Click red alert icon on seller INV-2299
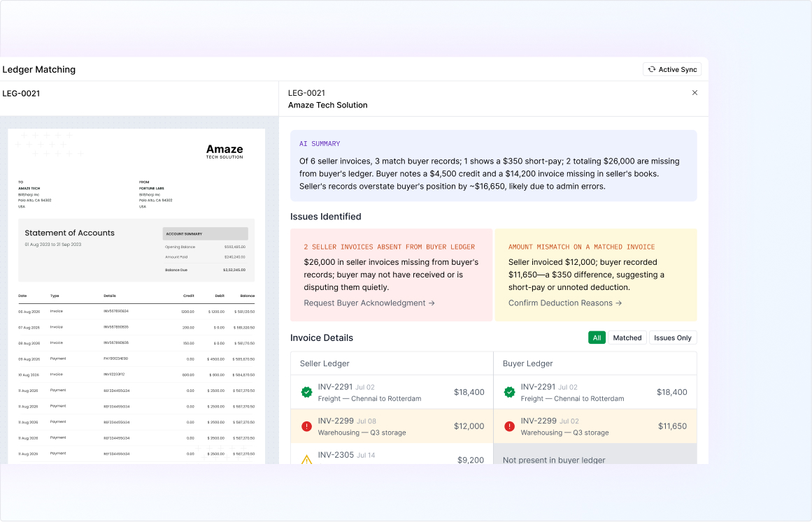The width and height of the screenshot is (812, 522). 306,426
